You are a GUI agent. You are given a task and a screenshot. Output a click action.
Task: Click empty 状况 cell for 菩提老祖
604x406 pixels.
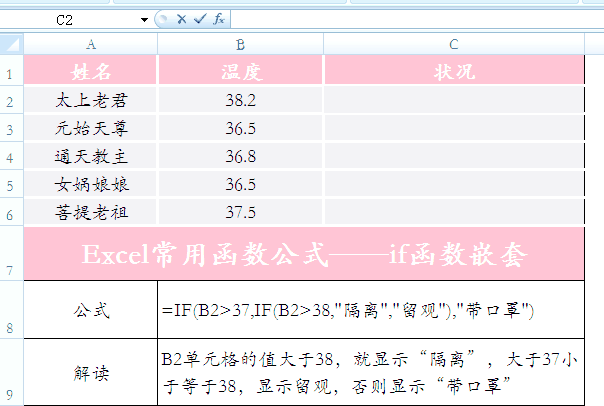point(455,212)
